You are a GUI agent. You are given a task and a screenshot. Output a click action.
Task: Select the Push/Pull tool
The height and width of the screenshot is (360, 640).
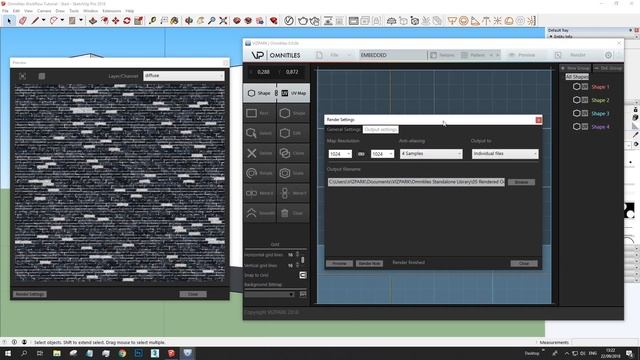[93, 20]
